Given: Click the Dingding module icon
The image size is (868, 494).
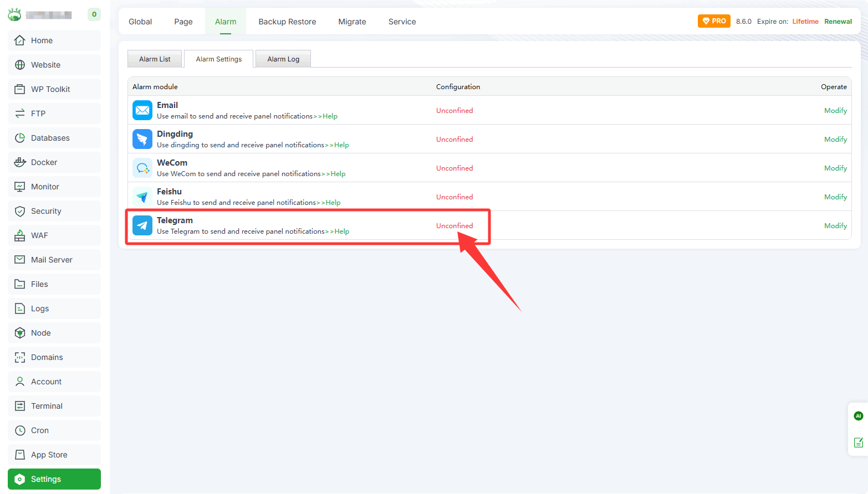Looking at the screenshot, I should pyautogui.click(x=142, y=139).
